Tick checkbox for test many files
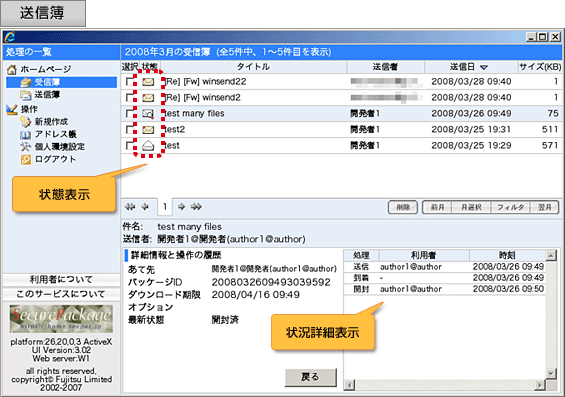565x397 pixels. click(x=130, y=114)
